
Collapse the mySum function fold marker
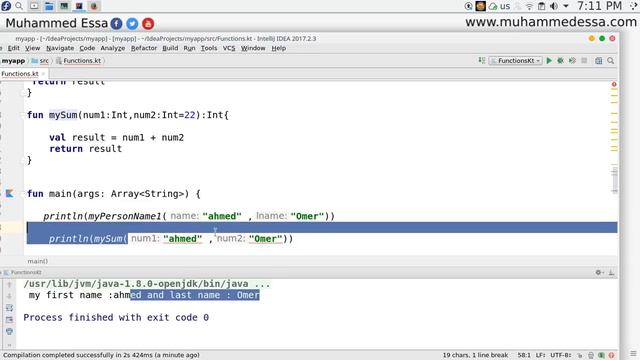point(23,115)
